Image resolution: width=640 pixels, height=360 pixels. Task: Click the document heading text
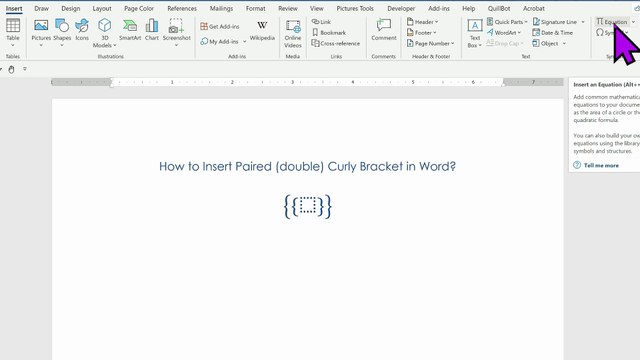click(x=307, y=167)
